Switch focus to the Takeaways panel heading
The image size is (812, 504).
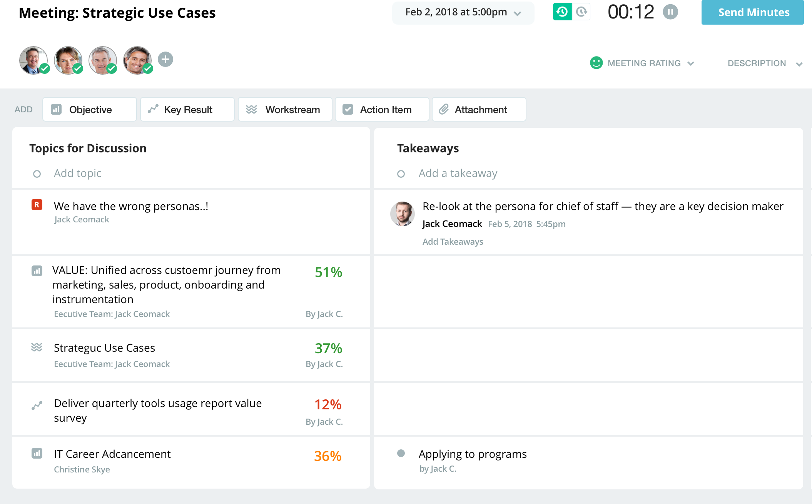click(428, 148)
